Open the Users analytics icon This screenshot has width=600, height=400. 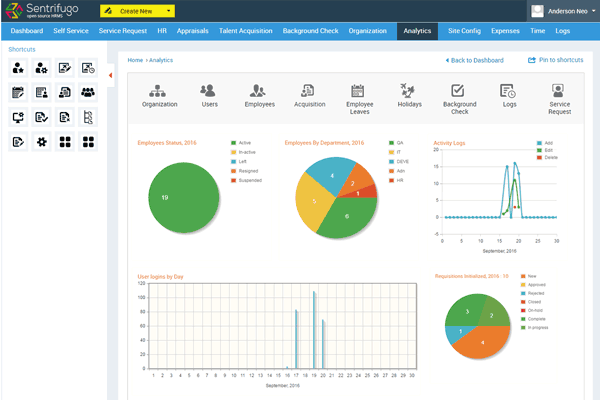[208, 91]
